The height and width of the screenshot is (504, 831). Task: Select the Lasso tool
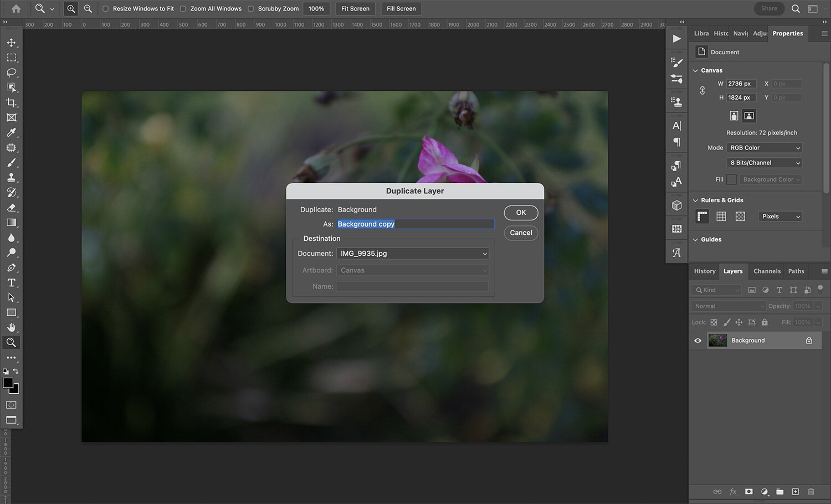(12, 73)
